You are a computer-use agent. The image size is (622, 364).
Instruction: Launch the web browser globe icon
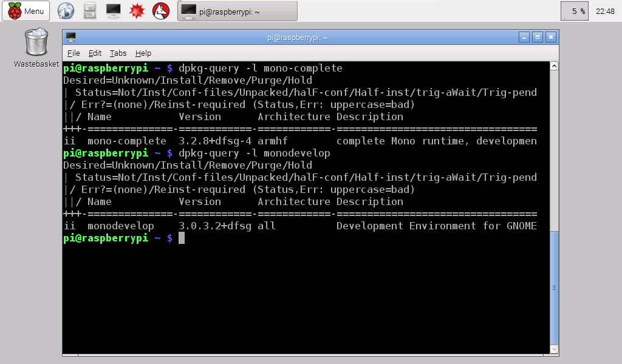pos(66,11)
